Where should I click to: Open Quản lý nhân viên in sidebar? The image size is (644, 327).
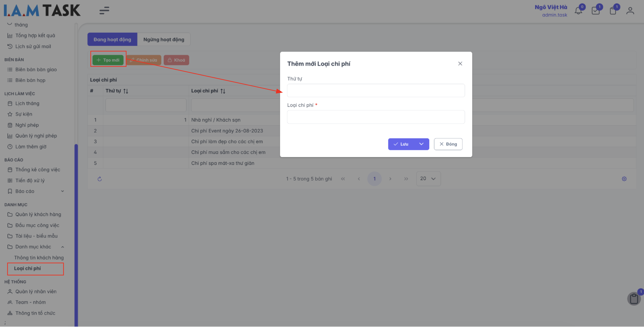pyautogui.click(x=36, y=291)
